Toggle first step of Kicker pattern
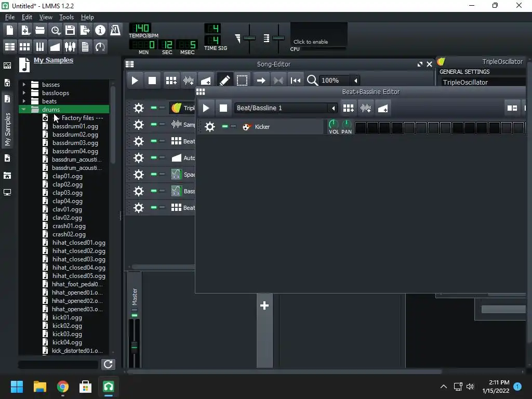The image size is (532, 399). pyautogui.click(x=361, y=128)
